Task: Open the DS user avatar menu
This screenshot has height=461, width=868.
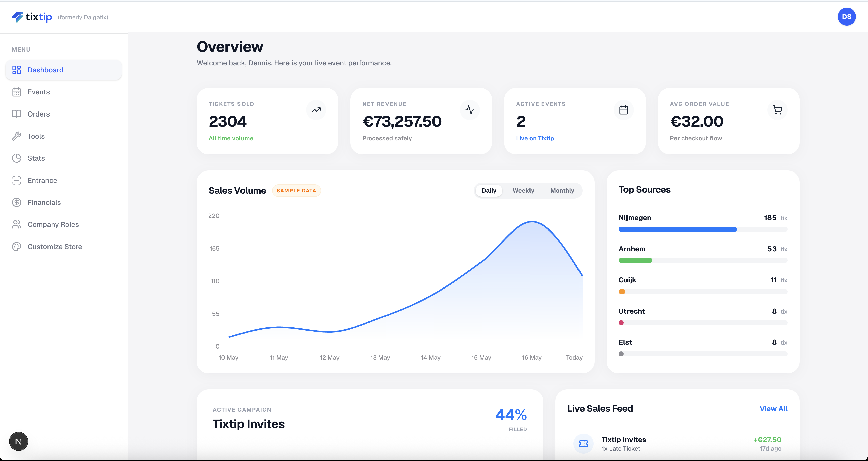Action: [x=846, y=17]
